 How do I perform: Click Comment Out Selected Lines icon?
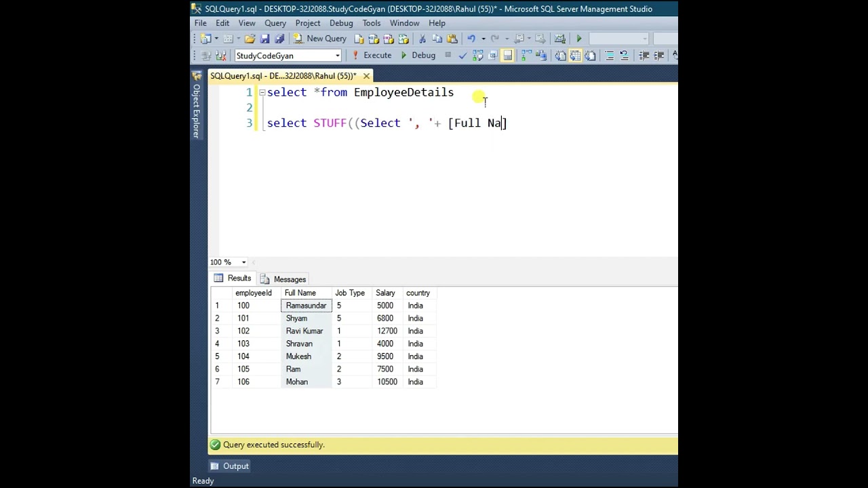[610, 56]
